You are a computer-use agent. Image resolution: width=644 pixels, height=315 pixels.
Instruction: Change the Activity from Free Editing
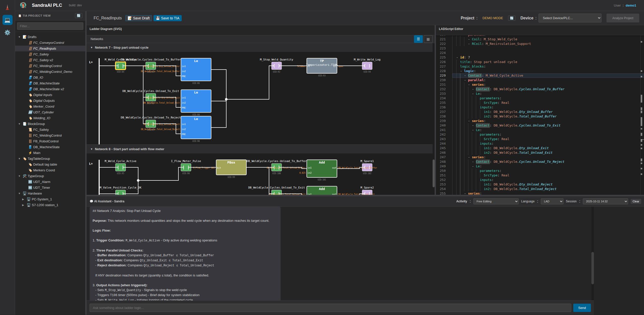coord(496,201)
